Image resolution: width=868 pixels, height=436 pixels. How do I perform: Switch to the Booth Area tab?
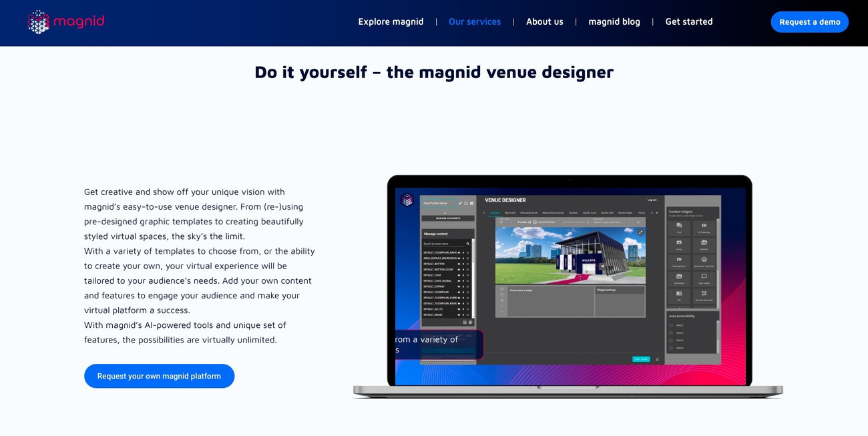(x=590, y=213)
